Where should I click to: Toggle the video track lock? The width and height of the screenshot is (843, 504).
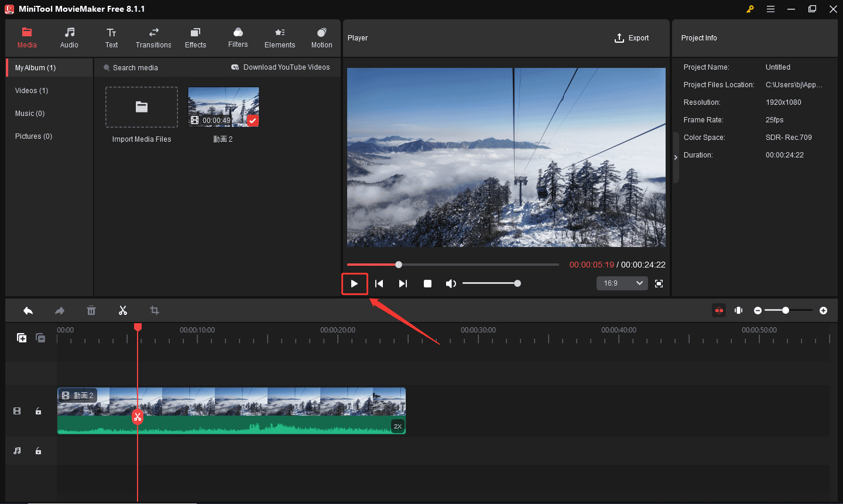(x=38, y=412)
